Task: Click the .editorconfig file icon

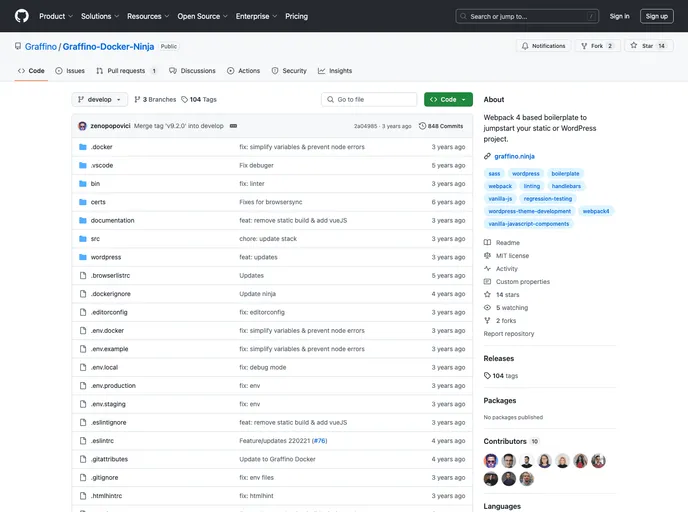Action: point(82,312)
